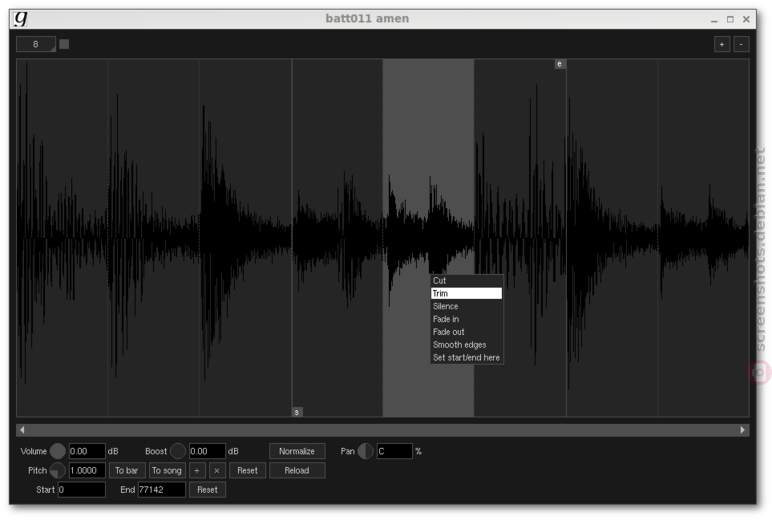Click the Normalize button
Screen dimensions: 772x520
297,451
